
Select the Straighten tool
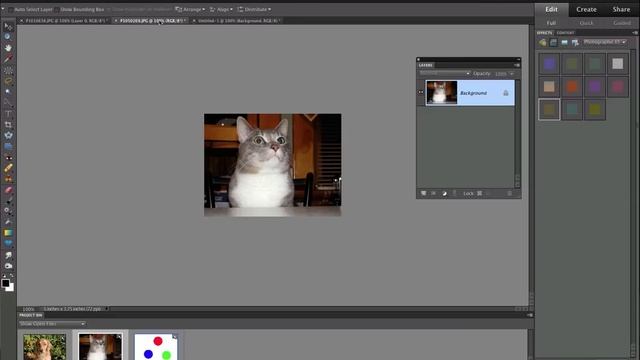(x=8, y=146)
